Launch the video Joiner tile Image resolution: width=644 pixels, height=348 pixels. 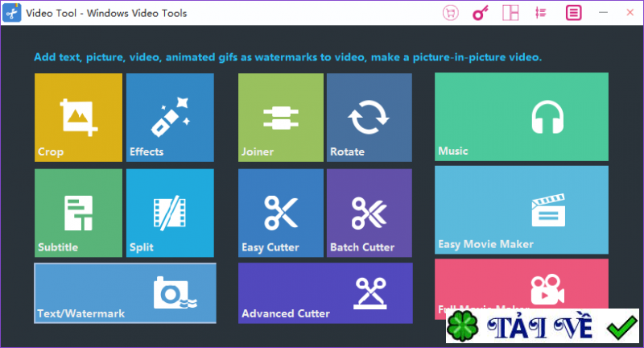tap(281, 118)
